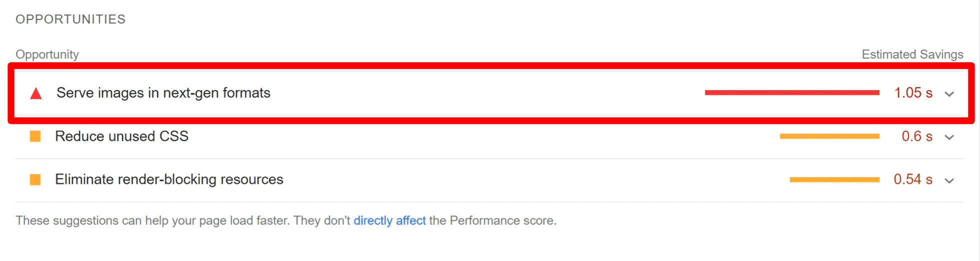This screenshot has height=261, width=980.
Task: Select the 'Eliminate render-blocking resources' title
Action: tap(169, 179)
